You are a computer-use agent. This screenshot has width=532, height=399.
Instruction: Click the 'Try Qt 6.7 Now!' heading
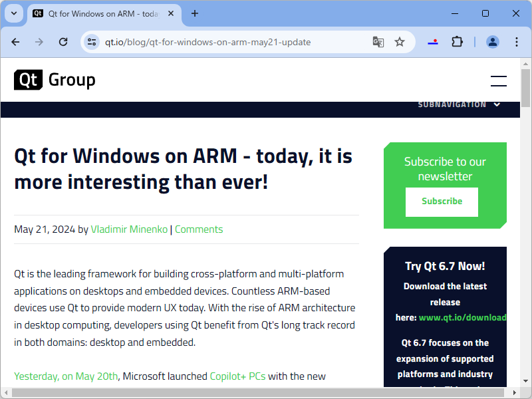pyautogui.click(x=445, y=266)
